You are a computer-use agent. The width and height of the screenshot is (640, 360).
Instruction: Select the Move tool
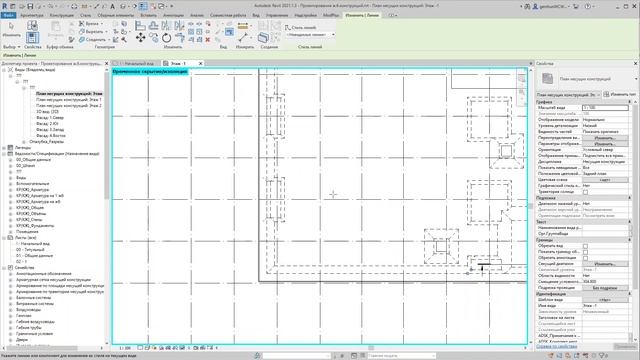tap(140, 38)
